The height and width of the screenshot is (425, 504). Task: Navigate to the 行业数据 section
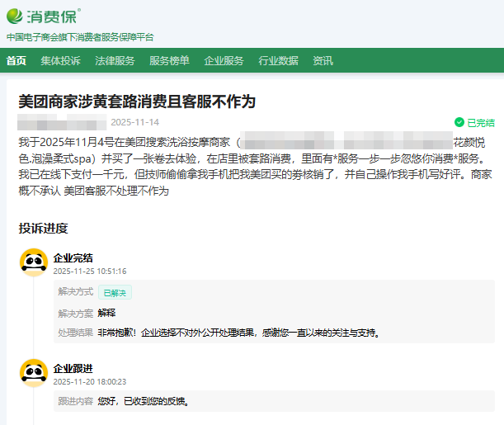click(x=278, y=60)
